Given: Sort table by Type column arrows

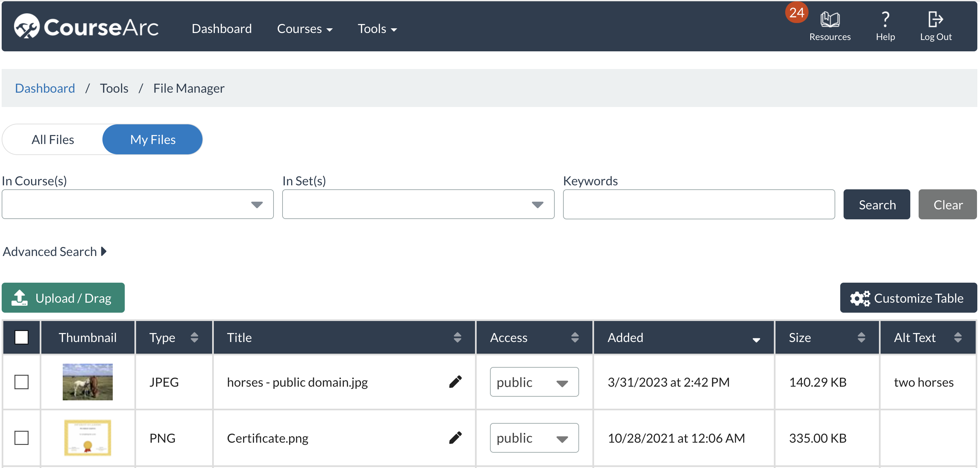Looking at the screenshot, I should pos(194,337).
